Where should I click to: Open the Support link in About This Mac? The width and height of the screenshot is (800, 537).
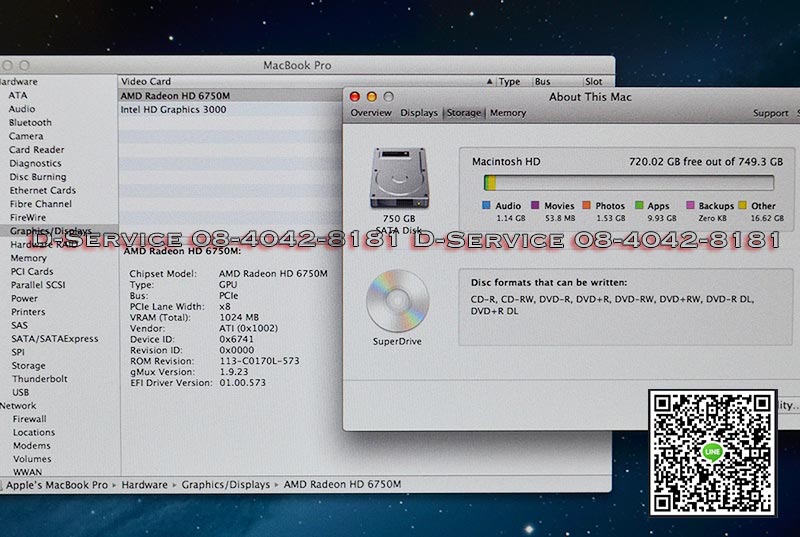tap(770, 113)
